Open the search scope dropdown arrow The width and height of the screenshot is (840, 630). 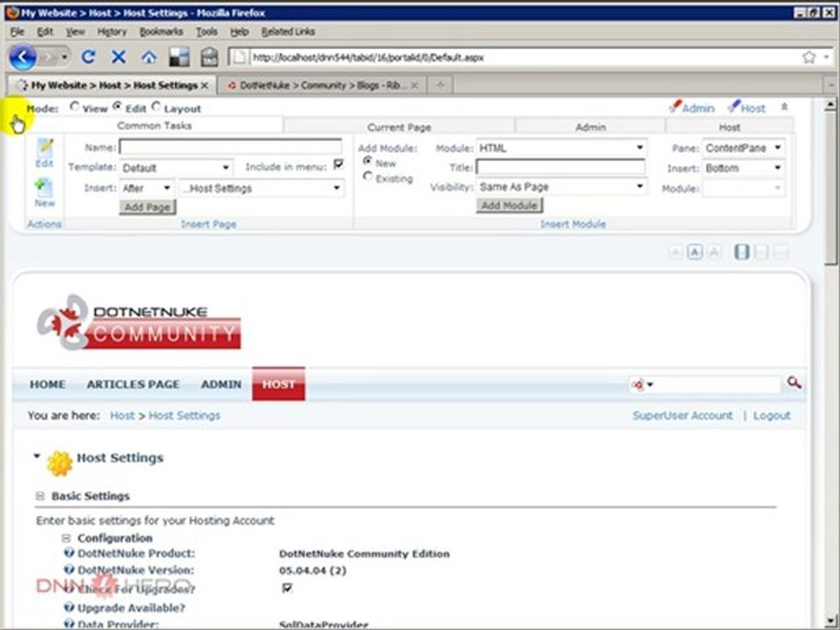pyautogui.click(x=650, y=384)
